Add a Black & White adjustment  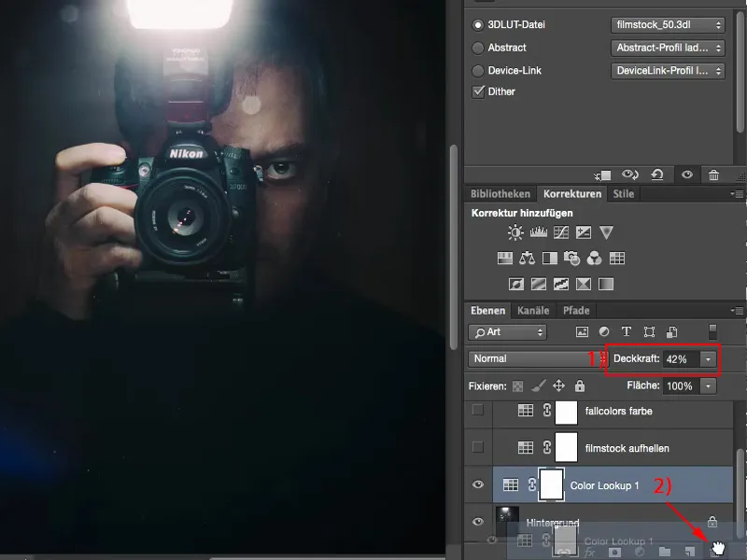click(549, 259)
